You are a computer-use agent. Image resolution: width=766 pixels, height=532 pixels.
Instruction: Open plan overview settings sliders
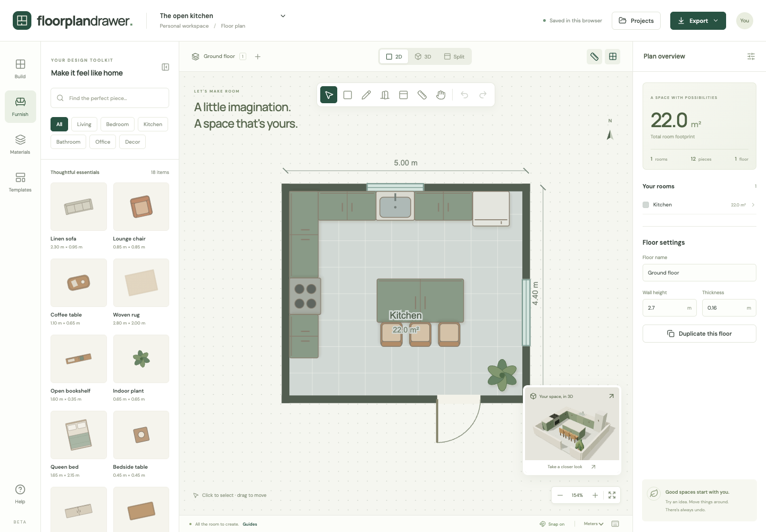pyautogui.click(x=751, y=56)
